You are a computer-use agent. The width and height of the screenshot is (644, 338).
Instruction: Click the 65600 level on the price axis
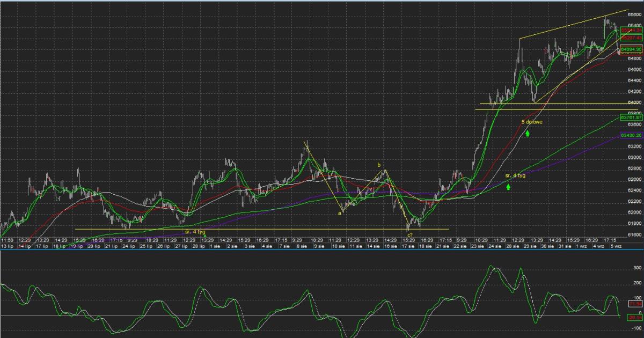pyautogui.click(x=634, y=15)
